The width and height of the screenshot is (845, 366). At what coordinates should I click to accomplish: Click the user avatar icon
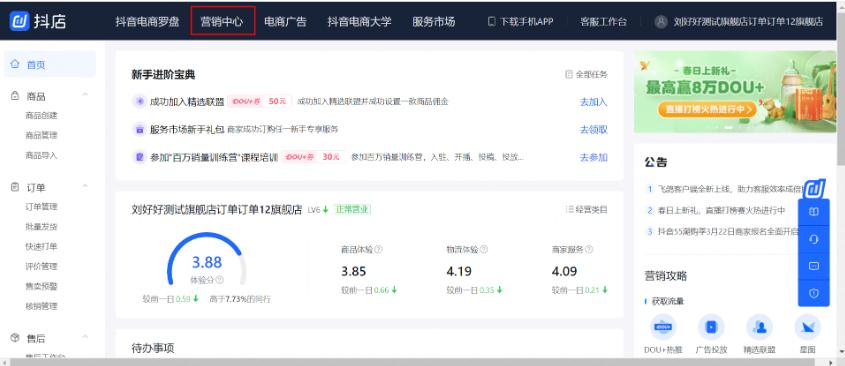click(661, 22)
